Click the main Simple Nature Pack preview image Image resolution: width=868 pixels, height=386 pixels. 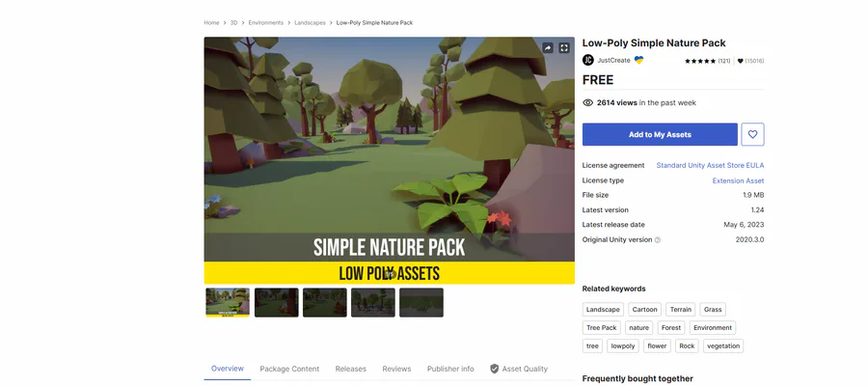coord(390,160)
